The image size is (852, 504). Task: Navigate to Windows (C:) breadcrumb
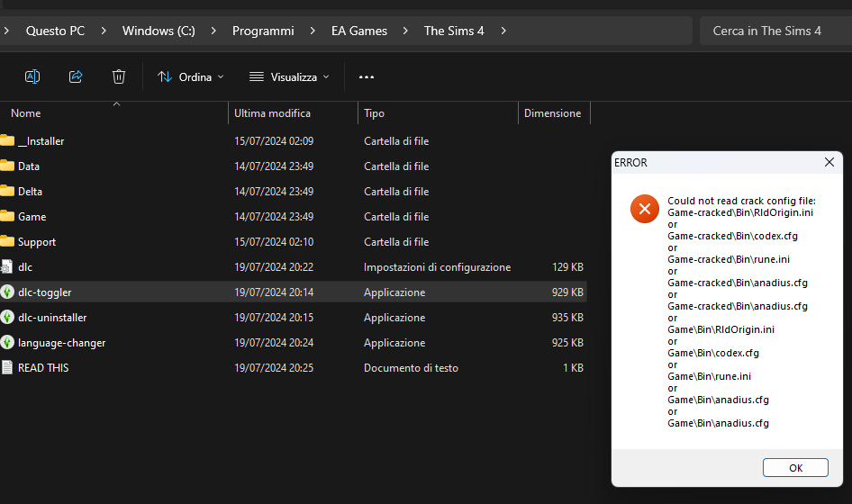click(159, 31)
